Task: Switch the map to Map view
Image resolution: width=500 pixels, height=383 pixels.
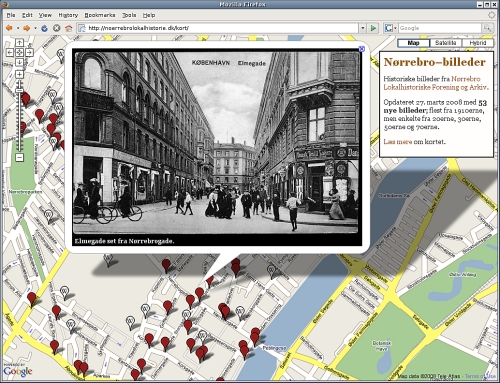Action: coord(413,43)
